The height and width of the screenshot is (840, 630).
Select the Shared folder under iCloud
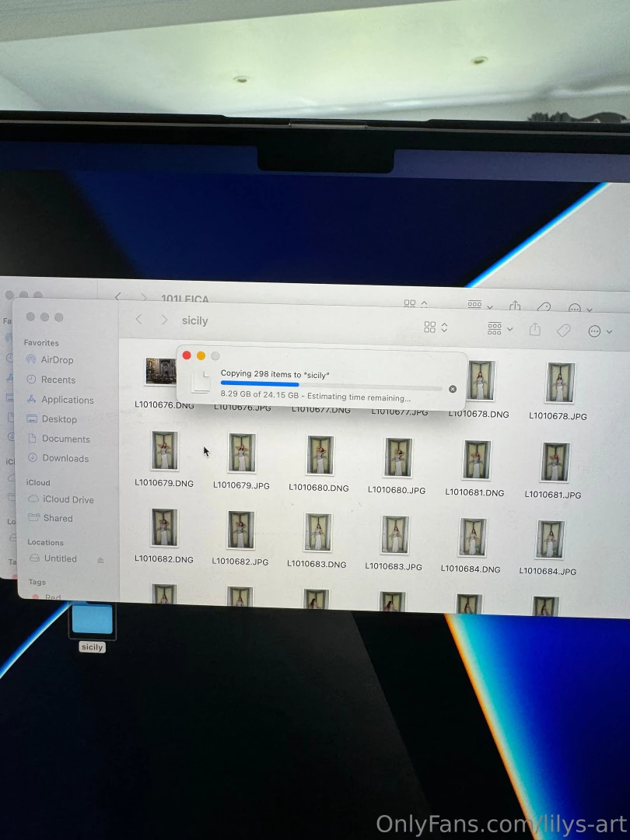[58, 518]
